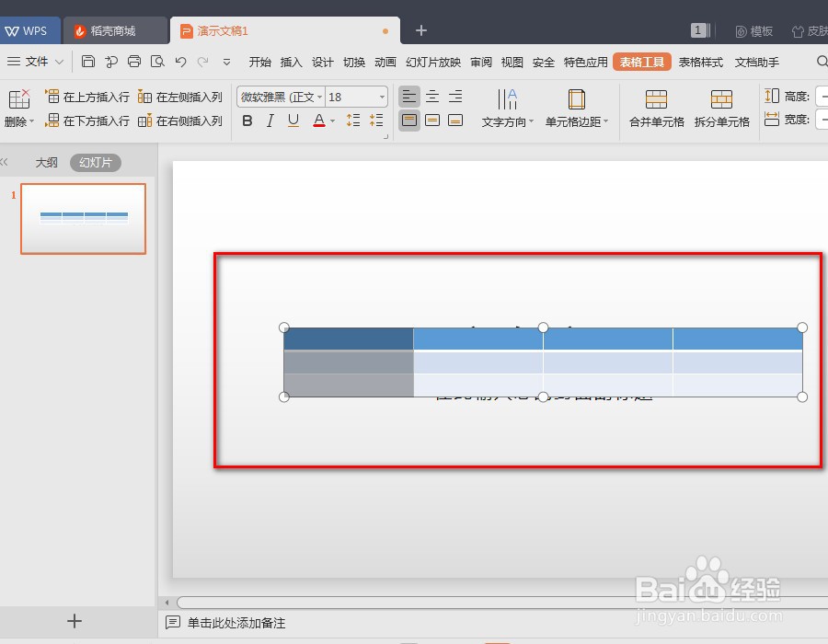Click 单击此处添加备注 notes field
828x644 pixels.
click(236, 623)
